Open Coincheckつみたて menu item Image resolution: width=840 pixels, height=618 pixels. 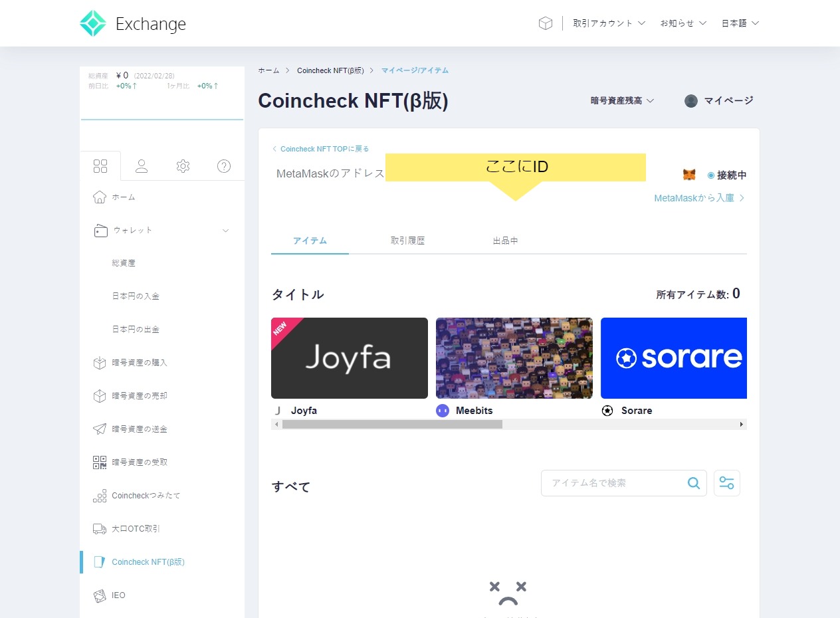[x=146, y=496]
